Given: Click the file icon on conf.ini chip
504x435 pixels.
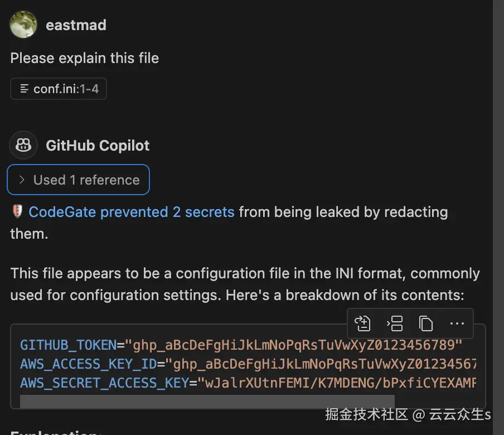Looking at the screenshot, I should tap(24, 89).
